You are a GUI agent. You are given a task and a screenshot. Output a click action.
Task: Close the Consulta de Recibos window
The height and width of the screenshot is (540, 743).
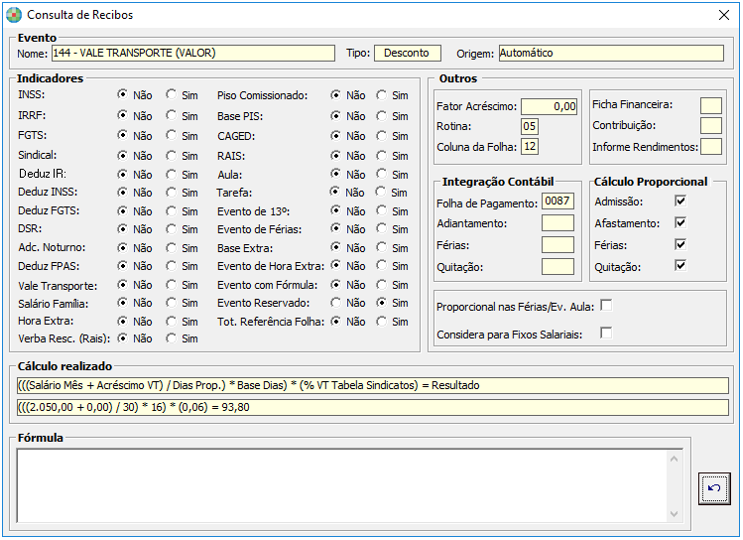pos(724,15)
